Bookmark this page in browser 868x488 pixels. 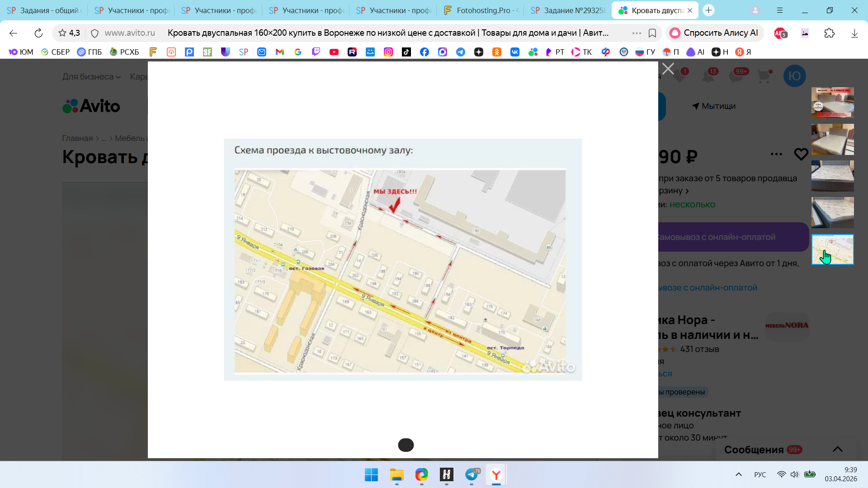pyautogui.click(x=652, y=33)
